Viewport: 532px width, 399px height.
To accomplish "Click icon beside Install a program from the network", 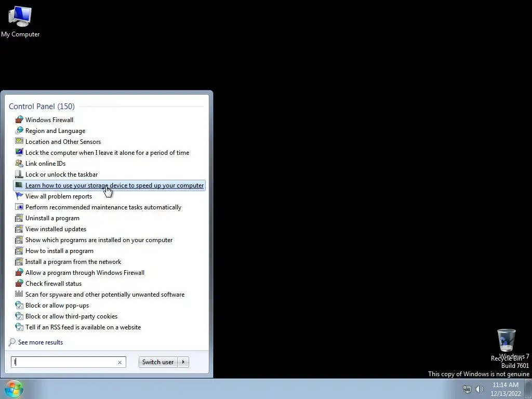I will (x=19, y=262).
